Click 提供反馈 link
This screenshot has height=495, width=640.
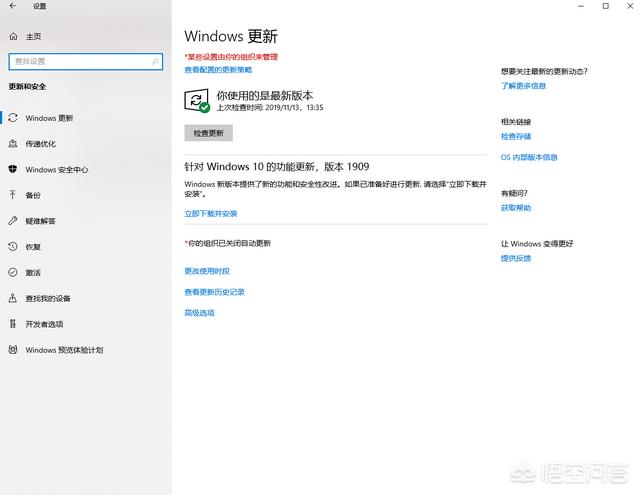coord(516,258)
